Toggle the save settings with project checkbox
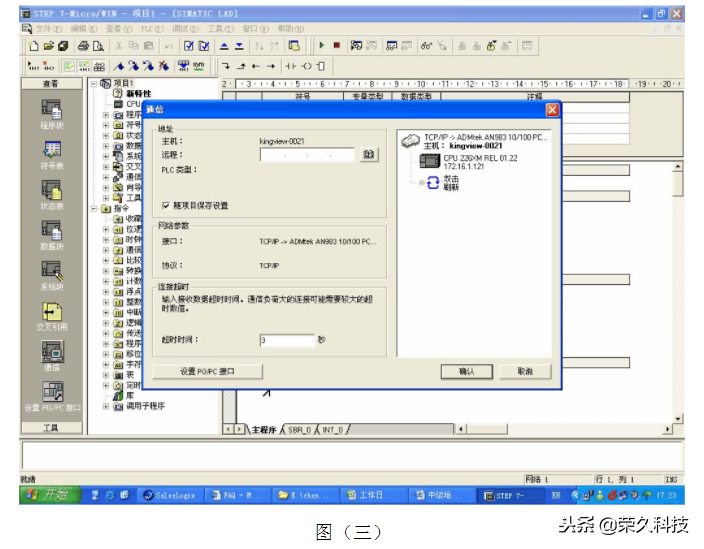The image size is (704, 549). point(165,205)
